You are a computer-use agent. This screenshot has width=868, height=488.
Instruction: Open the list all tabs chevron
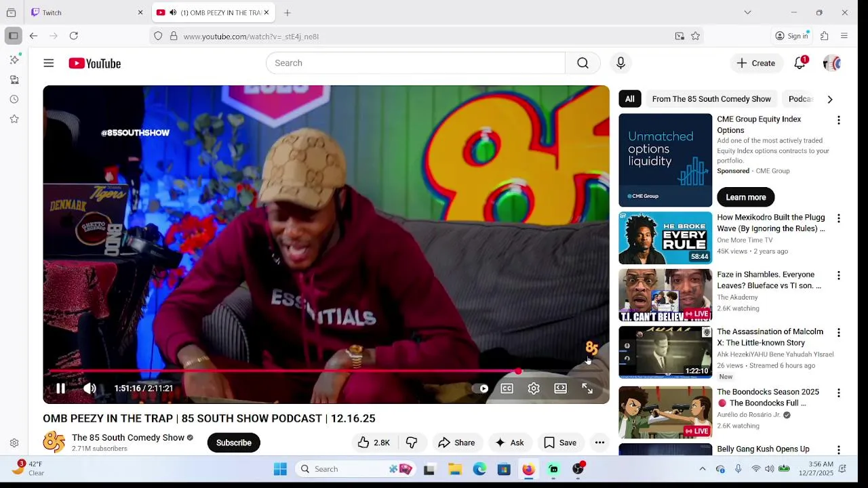[747, 12]
